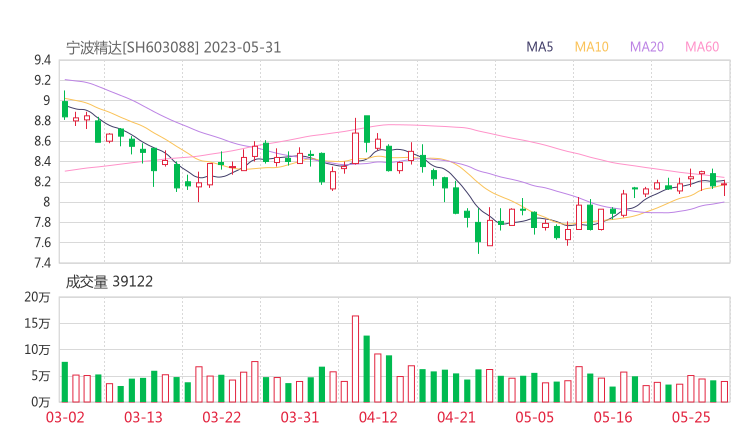Click the 8.8 price axis label
This screenshot has height=440, width=740.
tap(42, 121)
